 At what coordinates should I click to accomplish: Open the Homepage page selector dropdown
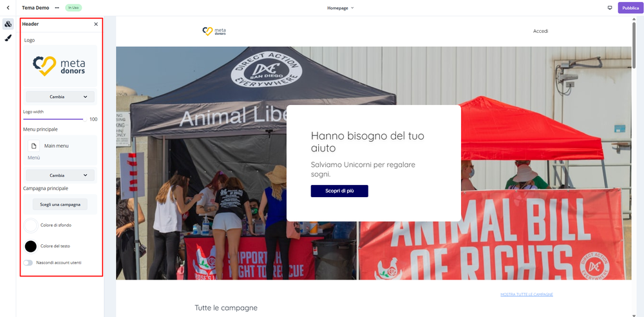(x=340, y=8)
